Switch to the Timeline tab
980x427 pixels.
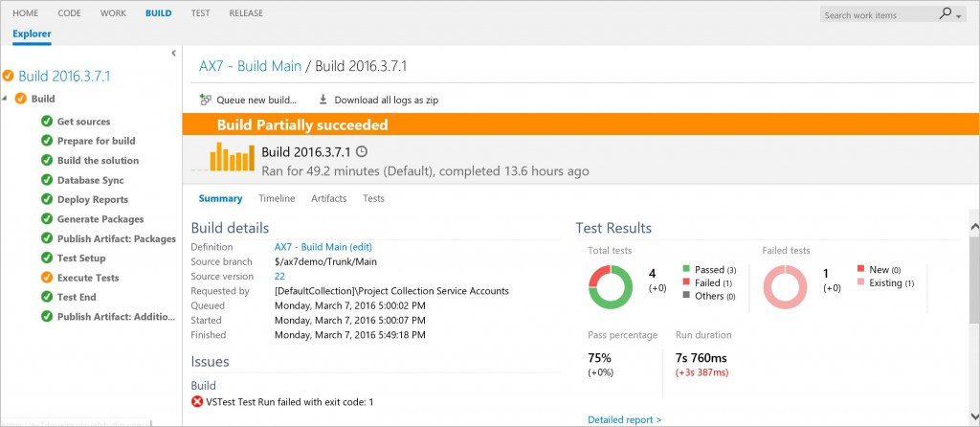pyautogui.click(x=277, y=199)
